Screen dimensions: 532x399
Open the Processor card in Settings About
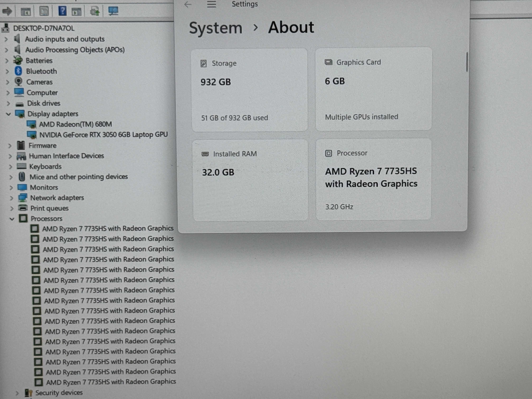click(374, 179)
